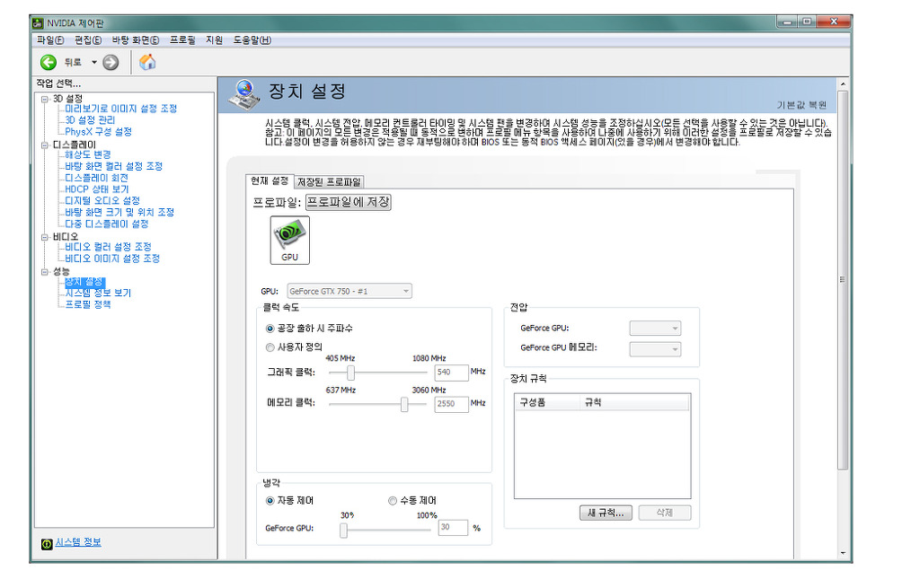Screen dimensions: 920x588
Task: Select 자동 제어 cooling radio button
Action: (270, 501)
